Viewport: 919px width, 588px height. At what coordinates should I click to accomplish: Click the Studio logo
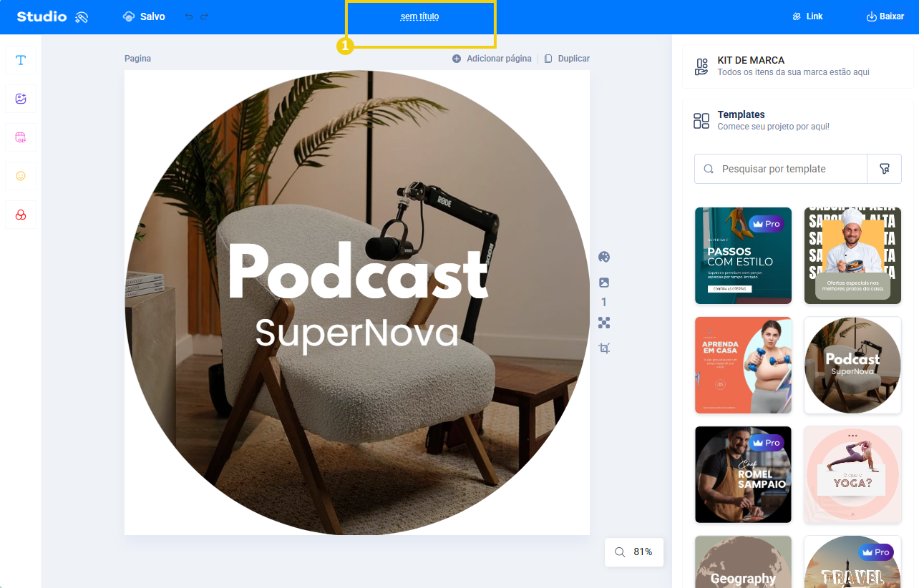click(52, 16)
